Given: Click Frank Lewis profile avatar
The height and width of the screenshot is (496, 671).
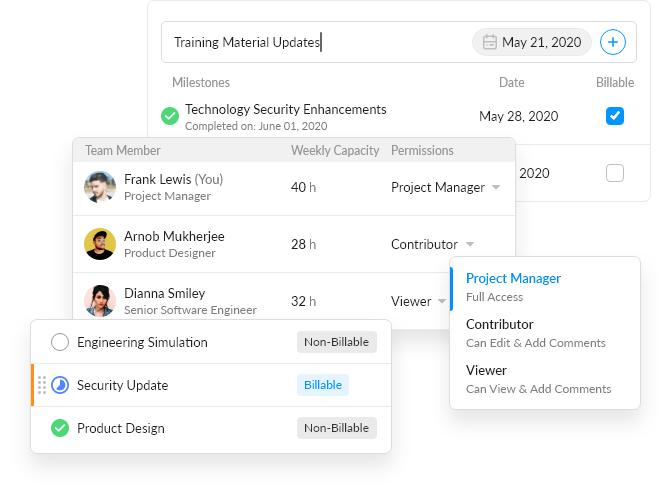Looking at the screenshot, I should (x=100, y=187).
